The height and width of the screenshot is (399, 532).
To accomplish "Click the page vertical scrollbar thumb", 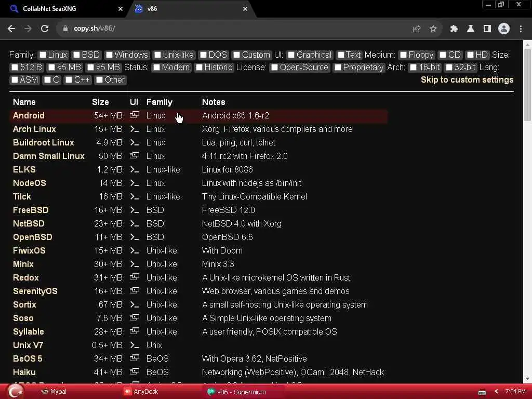I will tap(527, 85).
